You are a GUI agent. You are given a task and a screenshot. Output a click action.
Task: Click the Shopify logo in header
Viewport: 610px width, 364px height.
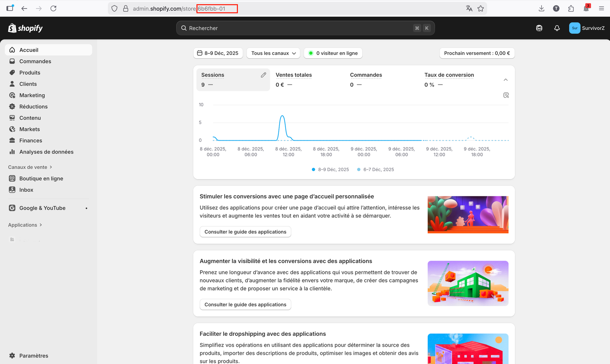[25, 28]
